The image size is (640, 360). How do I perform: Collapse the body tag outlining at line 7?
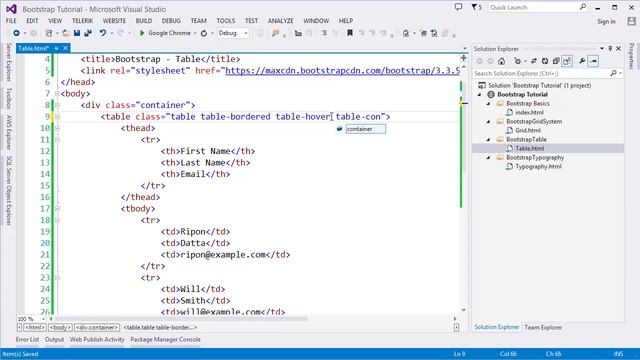[x=57, y=93]
